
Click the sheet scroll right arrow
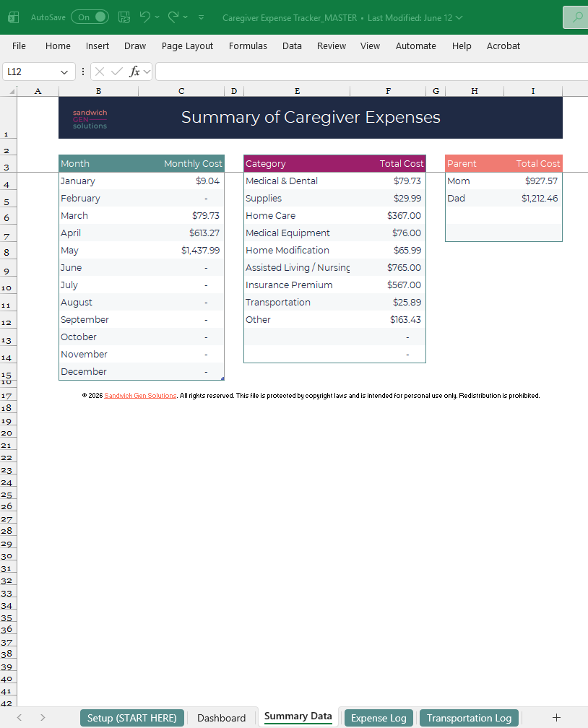43,717
